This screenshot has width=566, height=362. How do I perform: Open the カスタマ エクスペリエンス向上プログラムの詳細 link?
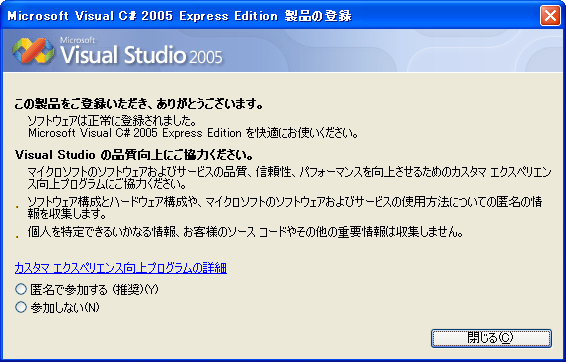coord(121,268)
